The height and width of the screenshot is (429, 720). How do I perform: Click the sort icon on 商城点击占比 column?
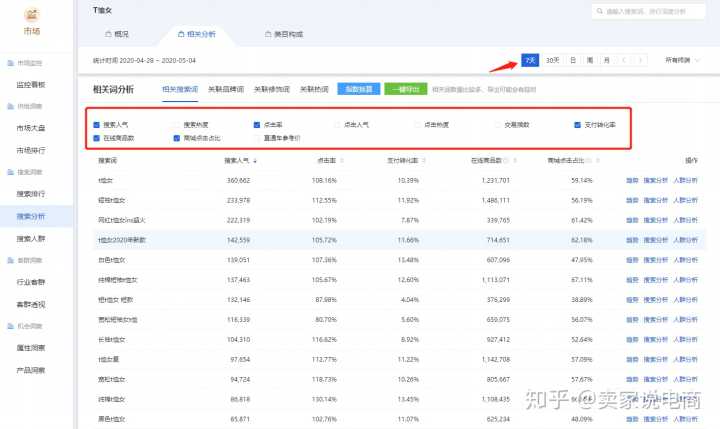(597, 161)
